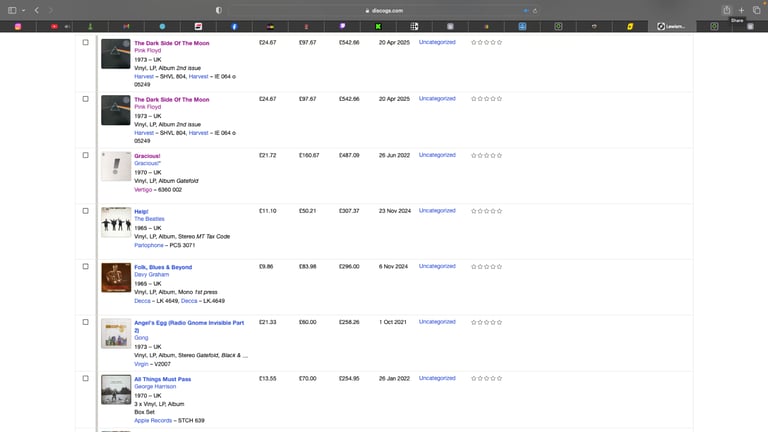This screenshot has height=432, width=768.
Task: Rate All Things Must Pass two stars
Action: [480, 379]
